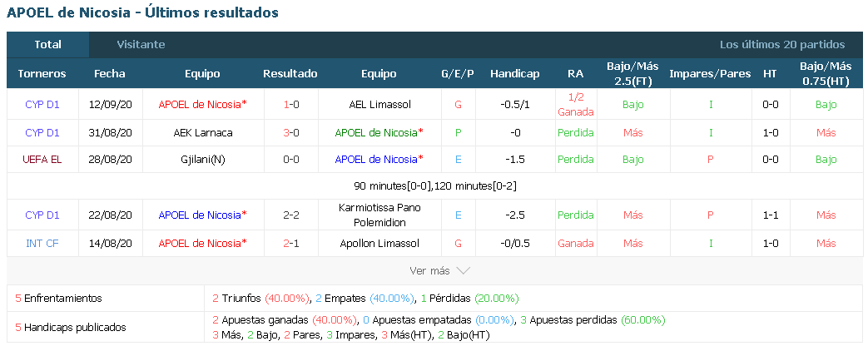Click the 2-1 result against Apollon Limassol
Image resolution: width=868 pixels, height=346 pixels.
pyautogui.click(x=291, y=243)
